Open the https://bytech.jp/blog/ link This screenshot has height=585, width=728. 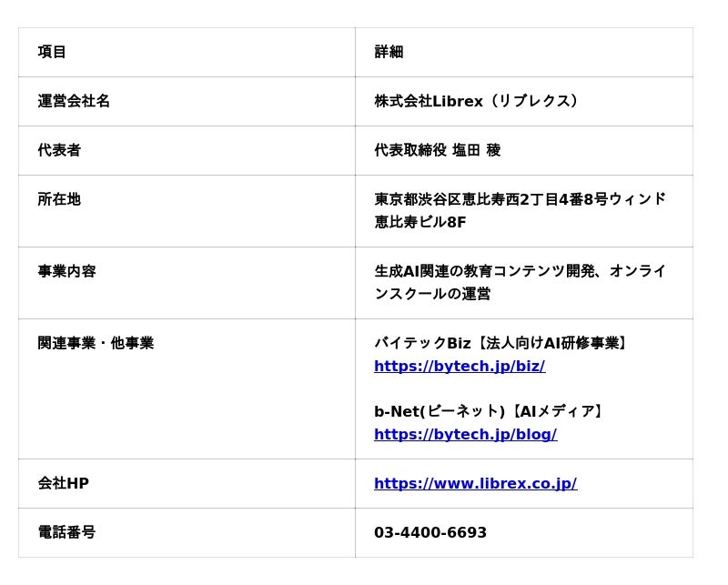tap(465, 434)
